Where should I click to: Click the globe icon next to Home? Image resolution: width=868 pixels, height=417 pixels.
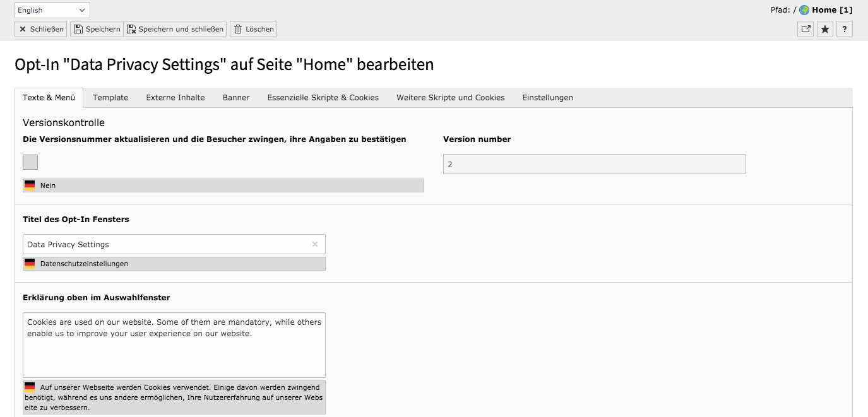pyautogui.click(x=804, y=10)
